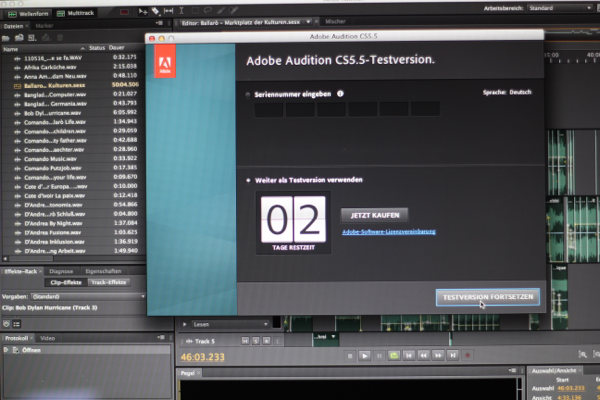
Task: Open the Eigenschaften tab
Action: click(104, 271)
